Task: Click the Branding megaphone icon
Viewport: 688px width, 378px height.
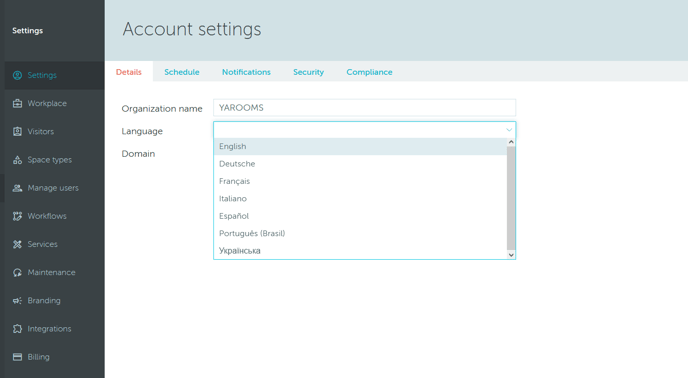Action: click(x=17, y=301)
